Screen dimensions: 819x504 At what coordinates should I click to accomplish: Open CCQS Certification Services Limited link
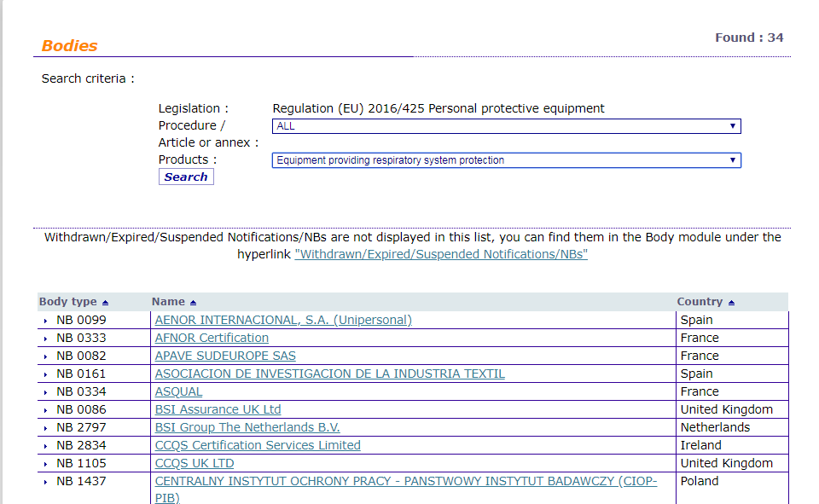(x=258, y=445)
